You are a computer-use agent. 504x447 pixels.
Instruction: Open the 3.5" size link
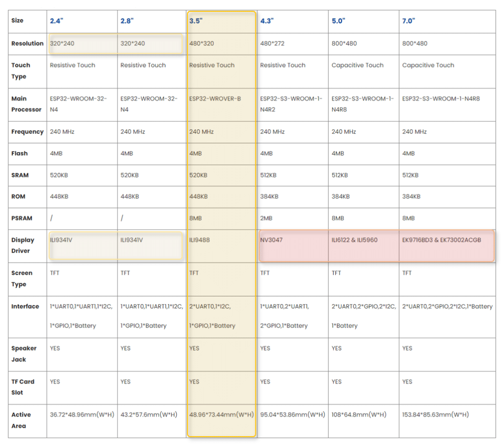196,21
